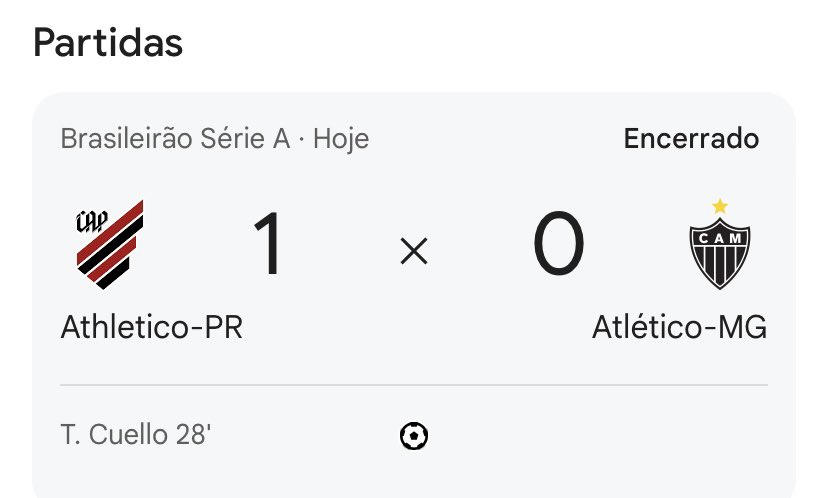This screenshot has height=498, width=828.
Task: Click the soccer ball goal icon
Action: point(414,435)
